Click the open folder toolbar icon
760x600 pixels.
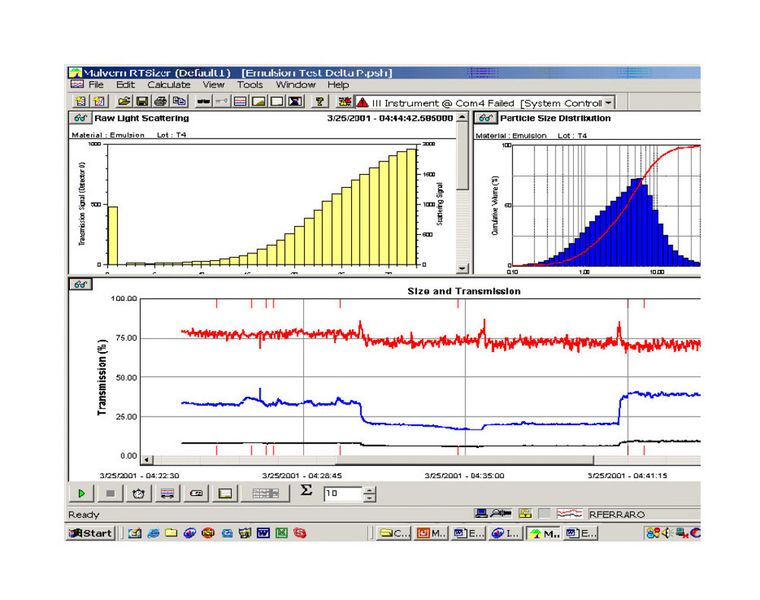tap(124, 101)
